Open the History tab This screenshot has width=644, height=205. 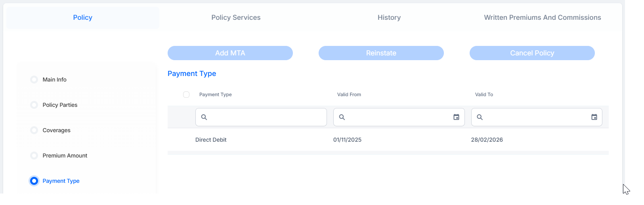389,17
